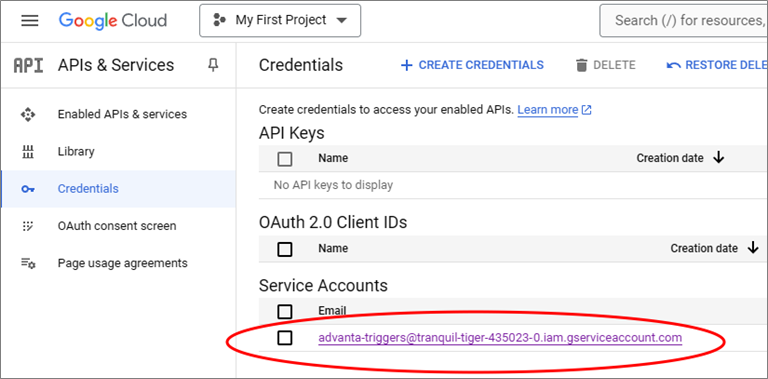Image resolution: width=768 pixels, height=379 pixels.
Task: Click the Credentials key icon
Action: 28,190
